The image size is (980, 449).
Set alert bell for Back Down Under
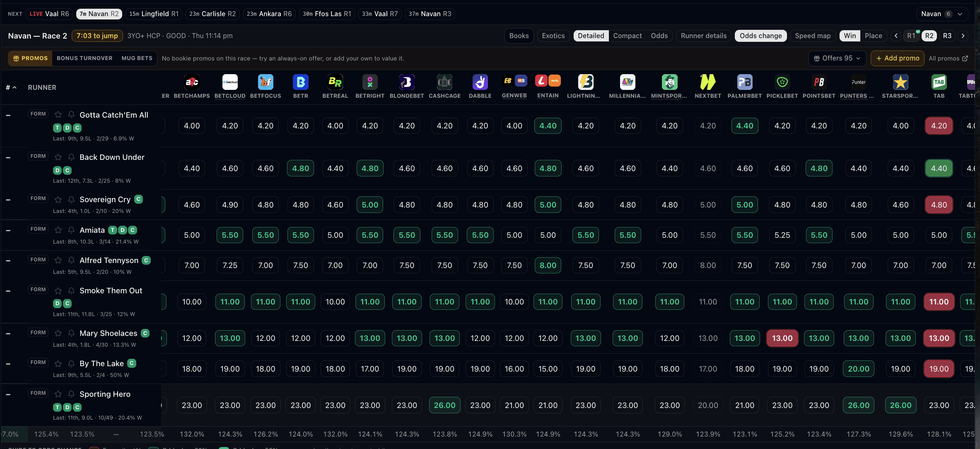71,157
